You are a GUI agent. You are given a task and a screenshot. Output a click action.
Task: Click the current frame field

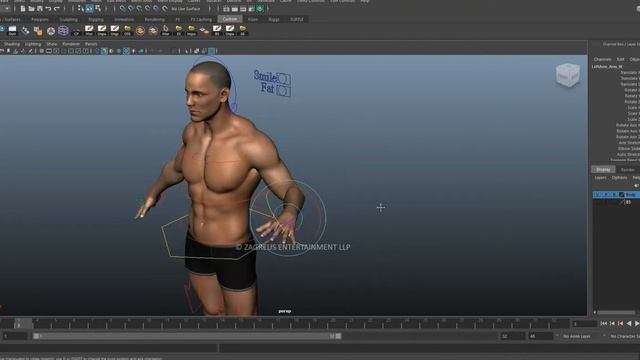[584, 324]
